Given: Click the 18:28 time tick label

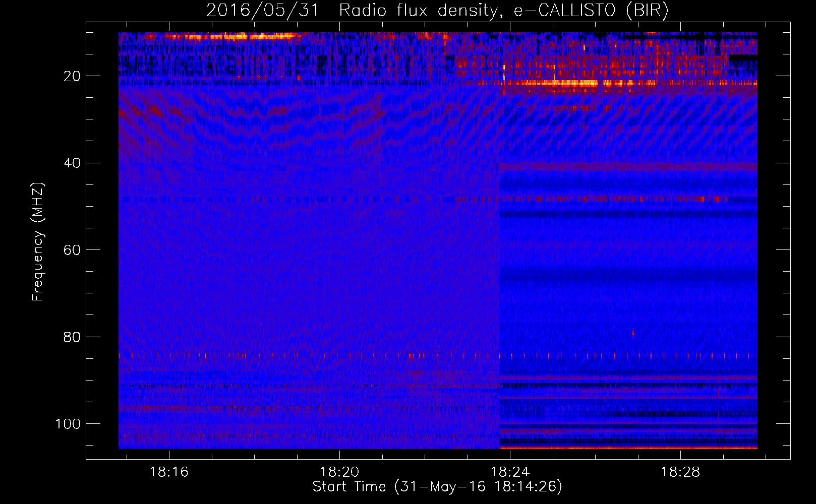Looking at the screenshot, I should point(680,472).
